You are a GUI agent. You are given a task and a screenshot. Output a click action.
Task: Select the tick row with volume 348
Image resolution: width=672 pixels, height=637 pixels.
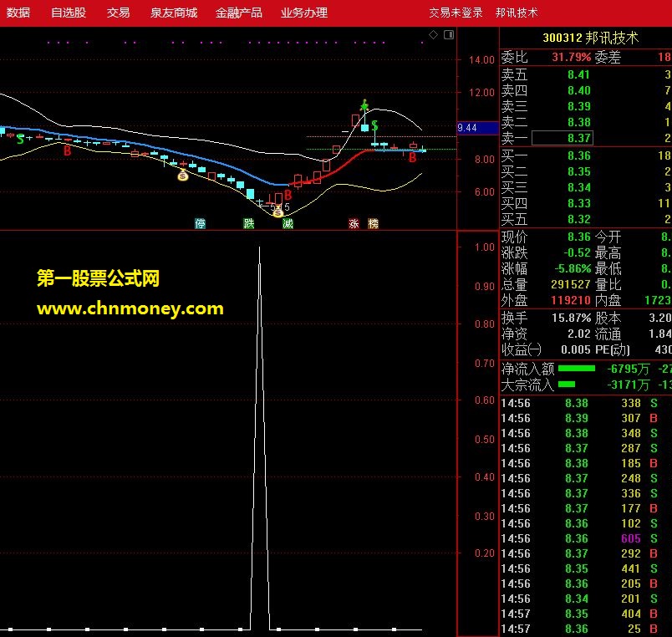point(586,433)
